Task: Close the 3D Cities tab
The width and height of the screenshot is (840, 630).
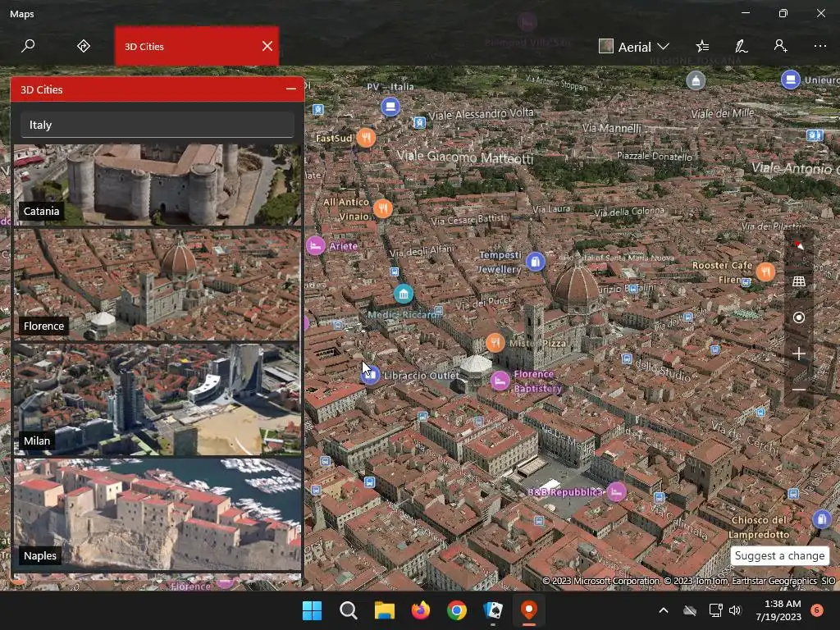Action: click(x=267, y=46)
